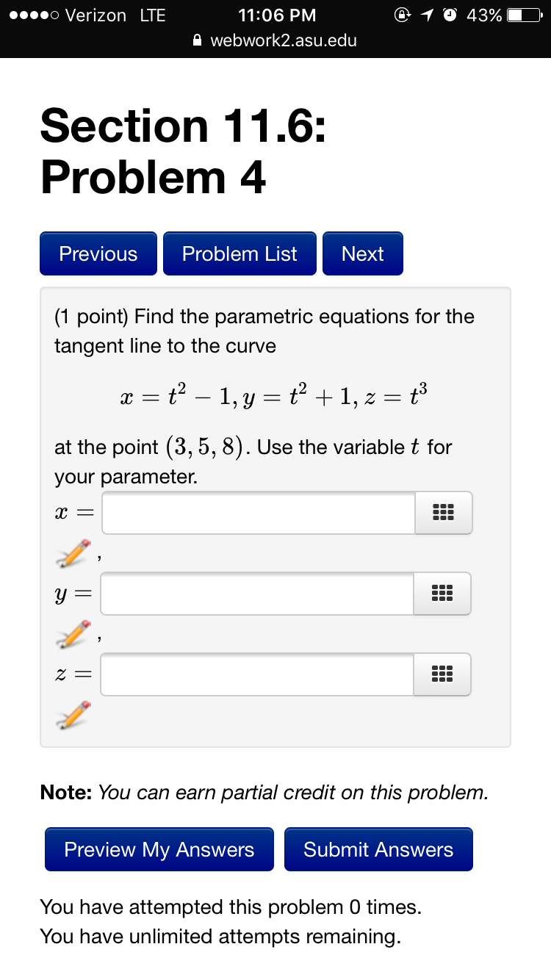This screenshot has width=551, height=980.
Task: Open the equation editor grid for y
Action: point(442,594)
